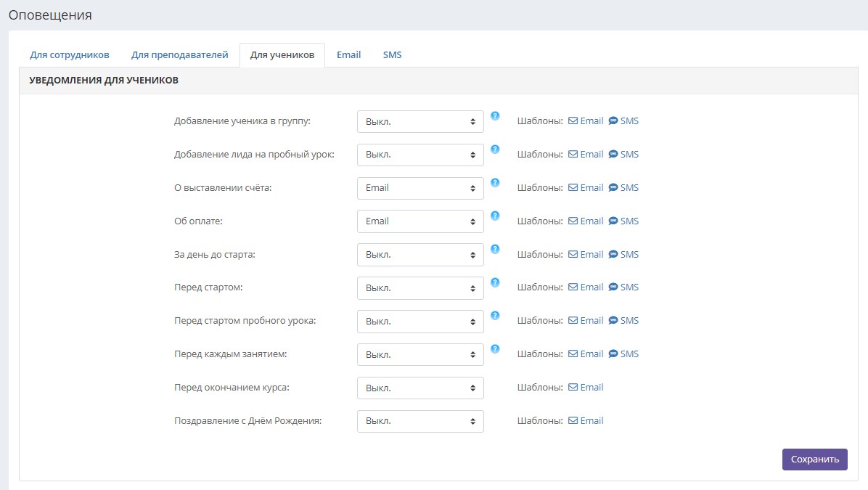Click the Сохранить button

(815, 460)
